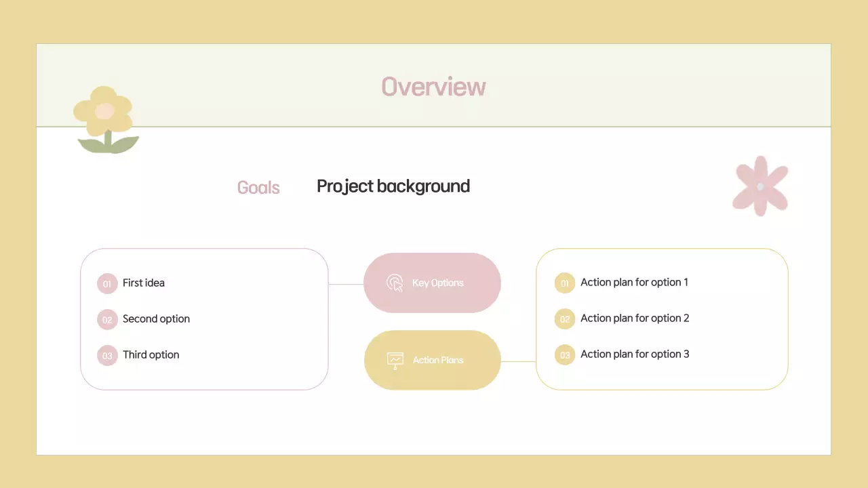Click the Project background heading

point(393,186)
